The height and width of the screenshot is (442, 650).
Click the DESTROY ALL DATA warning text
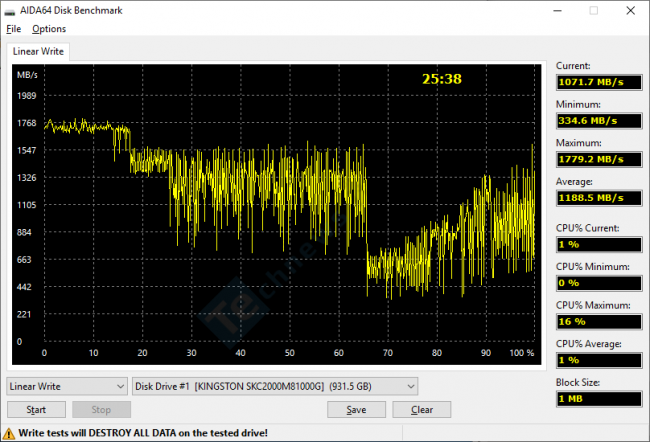pos(143,433)
